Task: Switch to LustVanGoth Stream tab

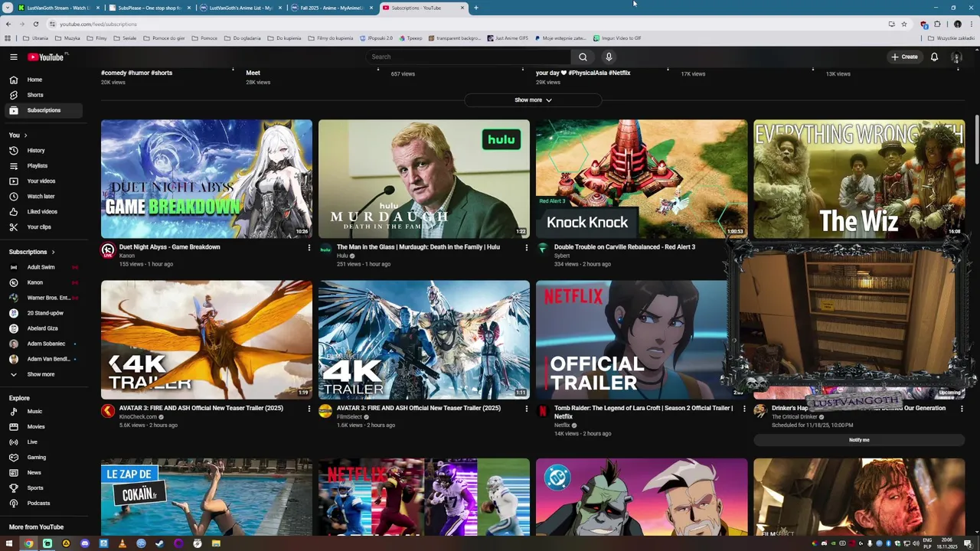Action: [58, 8]
